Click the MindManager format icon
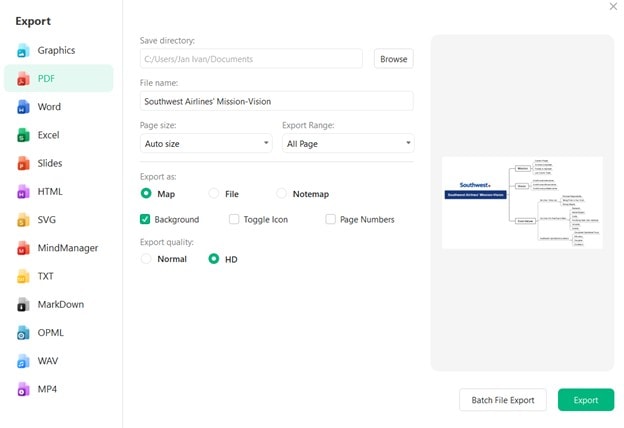Viewport: 624px width, 428px height. tap(23, 248)
